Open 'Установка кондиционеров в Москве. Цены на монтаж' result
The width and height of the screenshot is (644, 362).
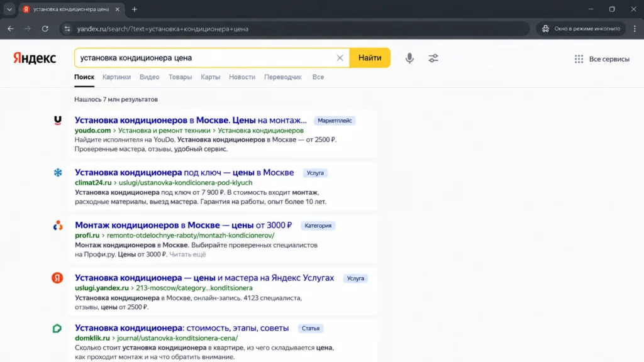click(x=191, y=120)
